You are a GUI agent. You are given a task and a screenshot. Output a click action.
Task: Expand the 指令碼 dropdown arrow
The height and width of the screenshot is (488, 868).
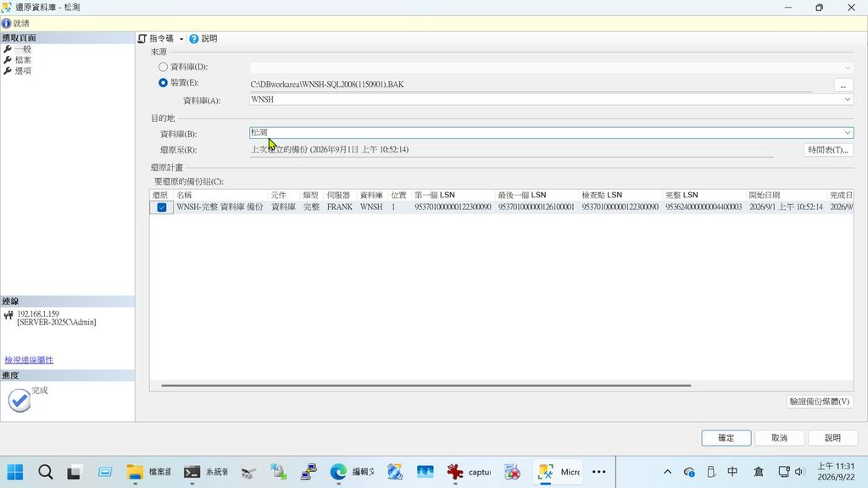181,39
